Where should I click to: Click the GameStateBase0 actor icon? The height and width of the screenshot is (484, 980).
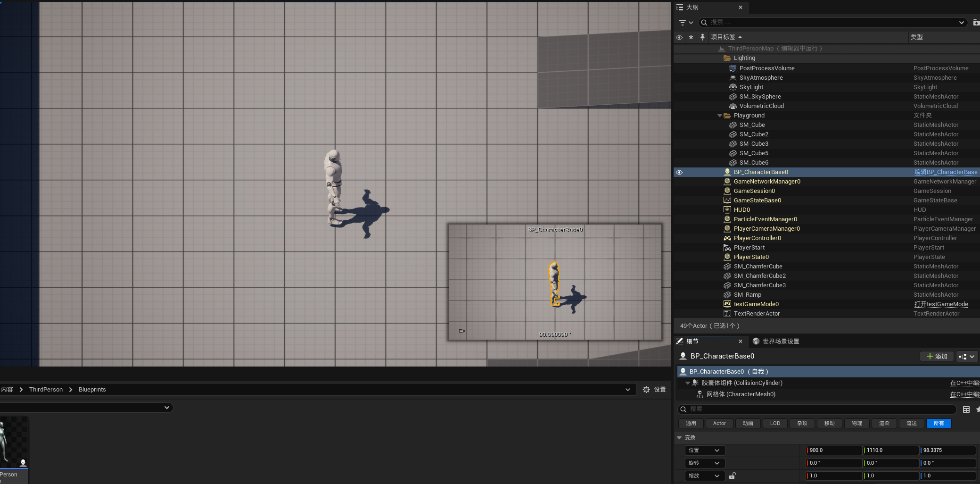coord(727,200)
